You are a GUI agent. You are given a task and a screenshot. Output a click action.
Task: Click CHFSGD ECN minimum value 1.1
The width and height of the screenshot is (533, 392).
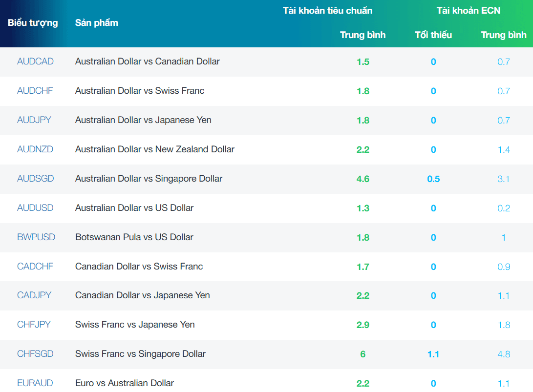point(433,354)
